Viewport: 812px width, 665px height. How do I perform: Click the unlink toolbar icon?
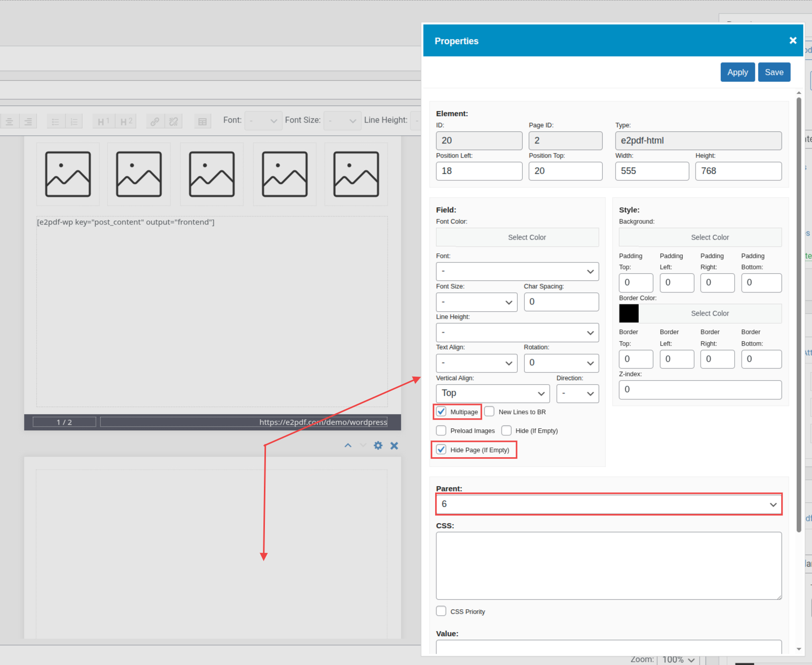(174, 121)
